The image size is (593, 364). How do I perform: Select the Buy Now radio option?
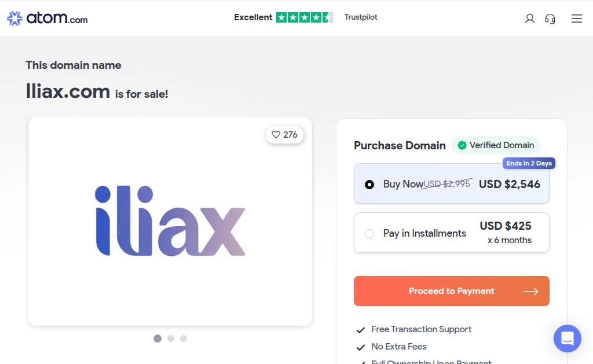369,185
